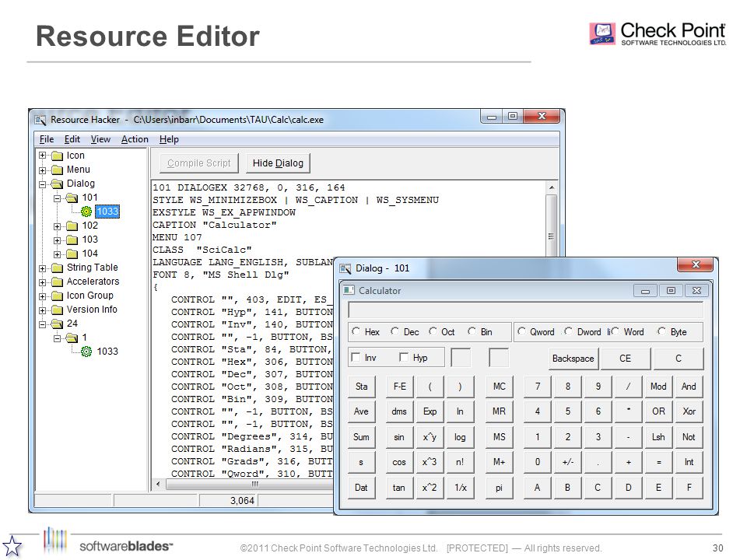Click the open Dialog folder icon
Screen dimensions: 747x560
pyautogui.click(x=57, y=184)
